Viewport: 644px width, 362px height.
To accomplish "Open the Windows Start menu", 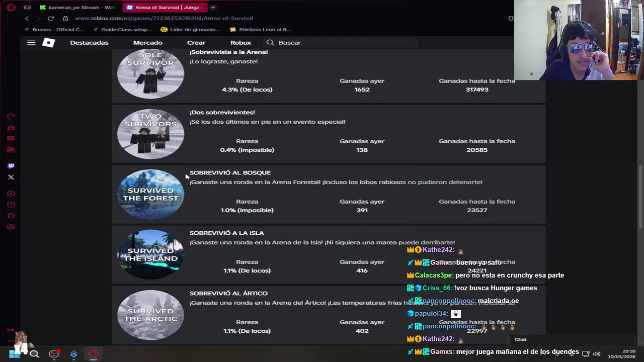I will (x=14, y=354).
